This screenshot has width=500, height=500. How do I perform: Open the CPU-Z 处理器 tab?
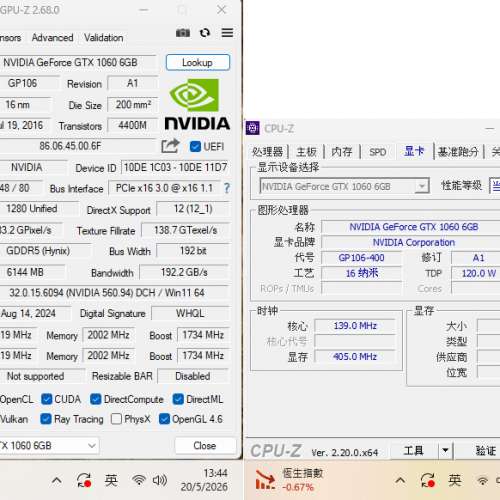[x=267, y=152]
